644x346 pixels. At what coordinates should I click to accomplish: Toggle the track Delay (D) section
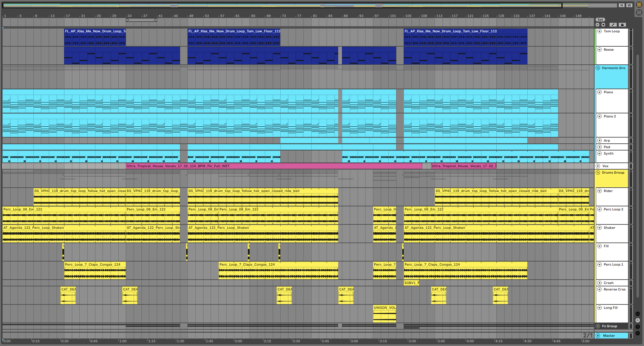click(638, 333)
